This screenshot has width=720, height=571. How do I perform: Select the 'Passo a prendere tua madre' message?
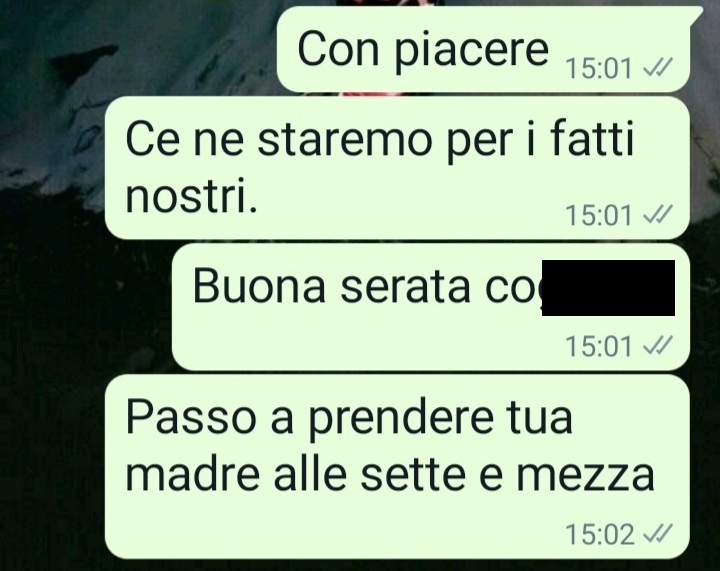(x=397, y=466)
